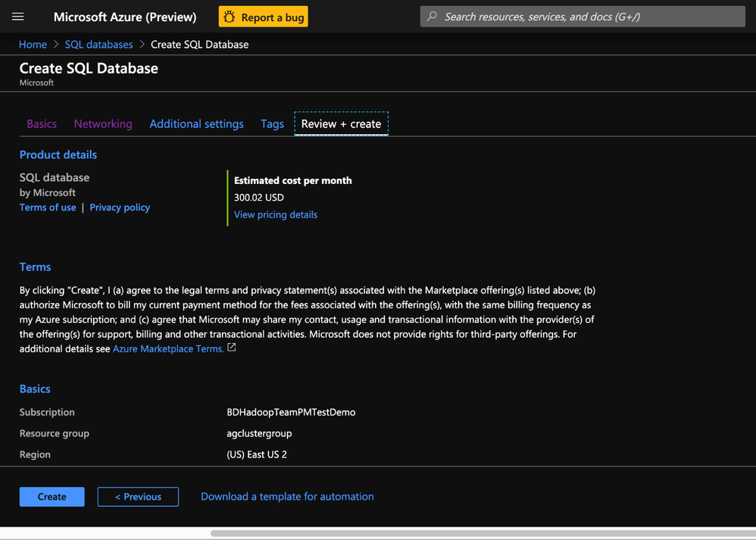This screenshot has height=540, width=756.
Task: Click the BDHadoopTeamPMTestDemo subscription value
Action: 291,412
